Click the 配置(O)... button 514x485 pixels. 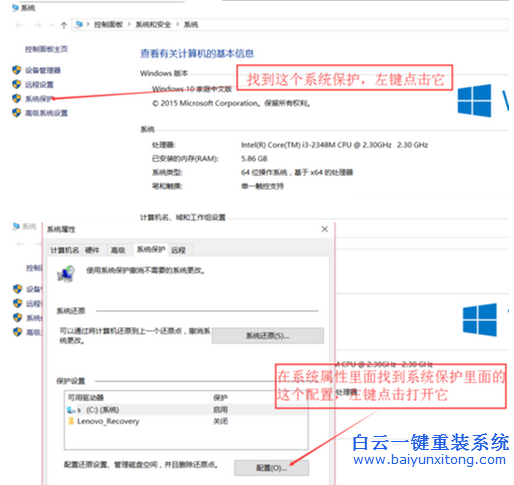coord(271,468)
